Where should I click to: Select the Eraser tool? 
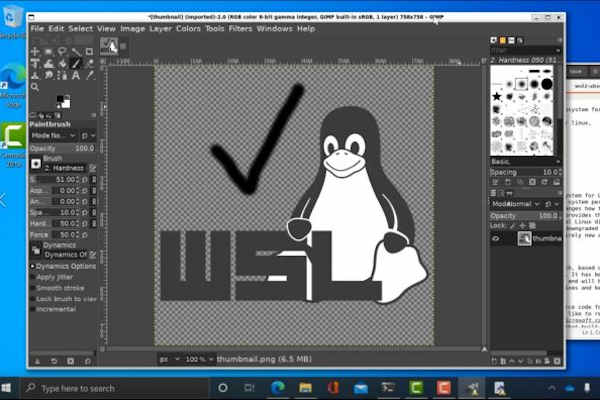click(x=89, y=64)
